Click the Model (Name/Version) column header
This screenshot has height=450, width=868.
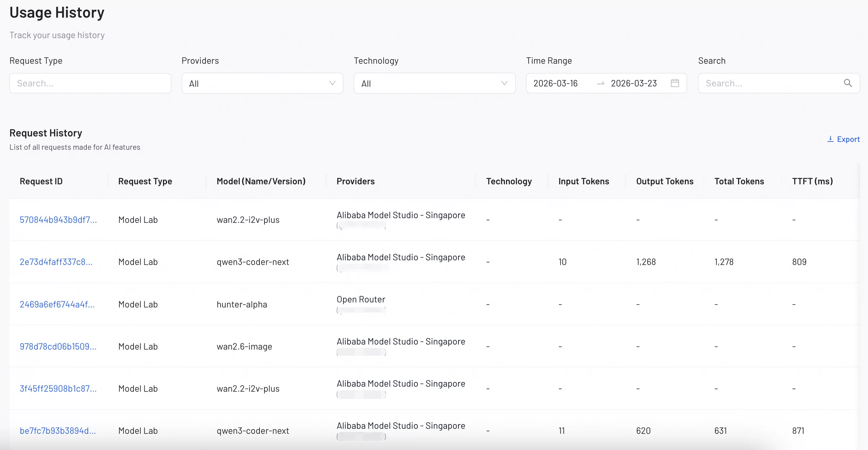click(x=261, y=181)
